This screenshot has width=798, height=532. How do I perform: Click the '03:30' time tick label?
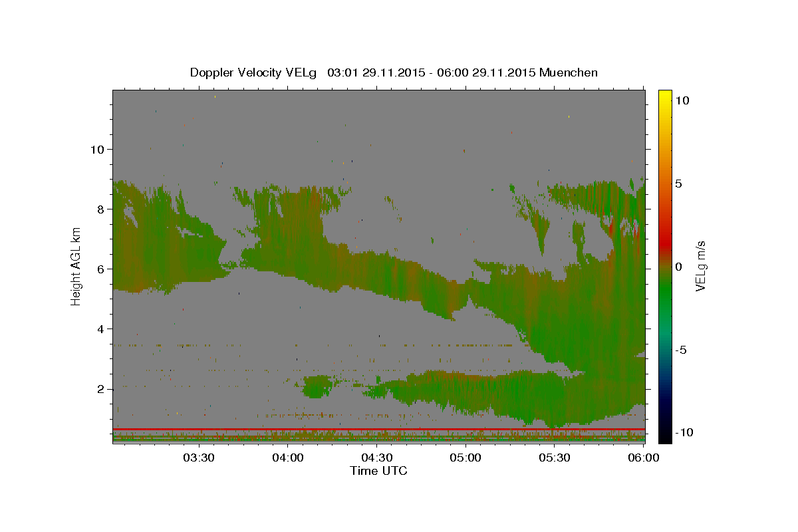(199, 458)
